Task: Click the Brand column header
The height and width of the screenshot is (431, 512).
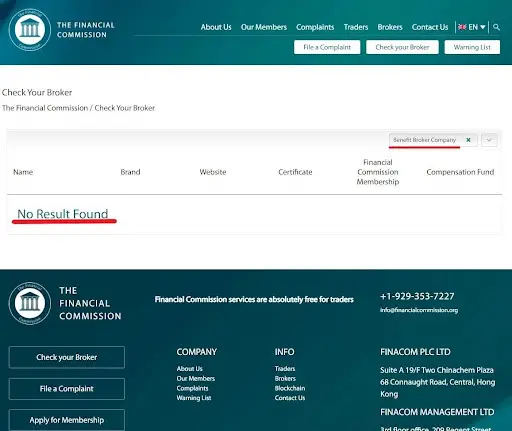Action: (130, 172)
